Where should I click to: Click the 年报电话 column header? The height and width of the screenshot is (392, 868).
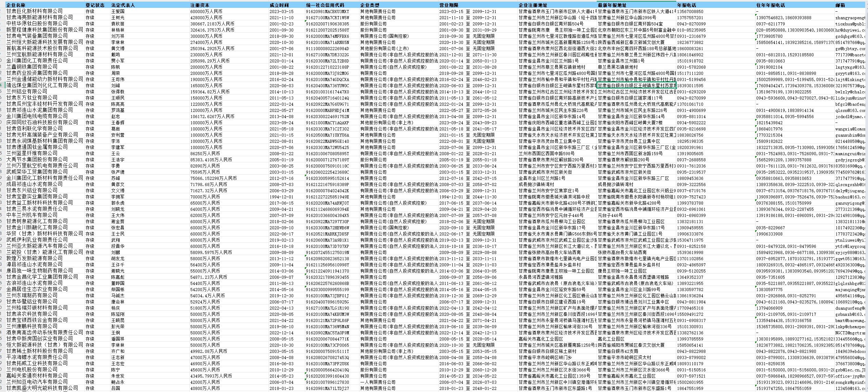pos(687,5)
